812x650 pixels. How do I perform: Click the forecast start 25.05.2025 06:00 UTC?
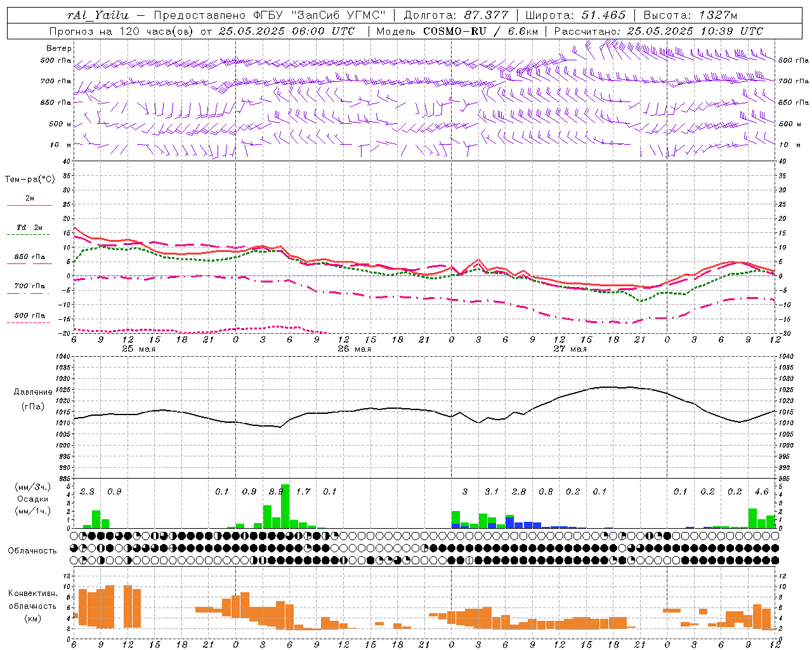(x=286, y=31)
